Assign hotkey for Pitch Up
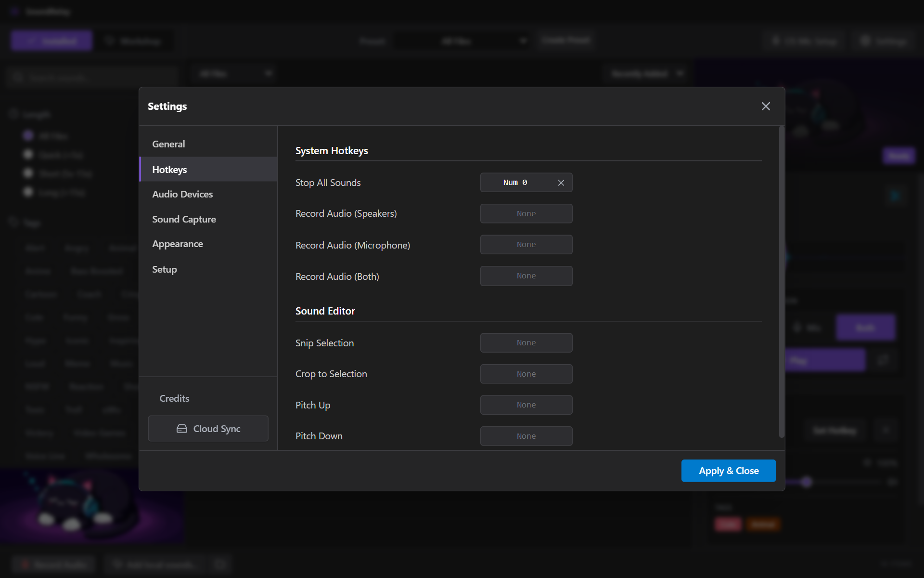Screen dimensions: 924x578 pos(526,405)
